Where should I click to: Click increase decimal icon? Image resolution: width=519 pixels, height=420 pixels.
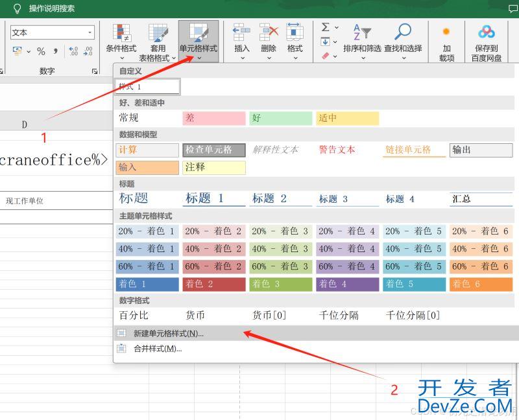73,51
